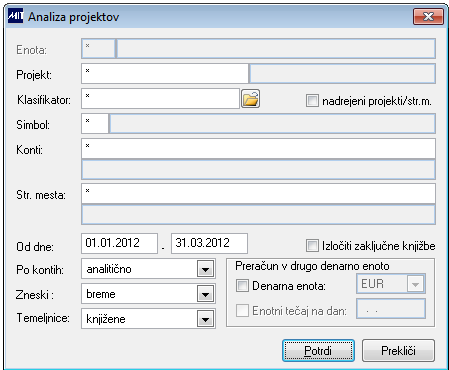Expand the Zneski dropdown showing breme
This screenshot has width=449, height=370.
tap(205, 294)
